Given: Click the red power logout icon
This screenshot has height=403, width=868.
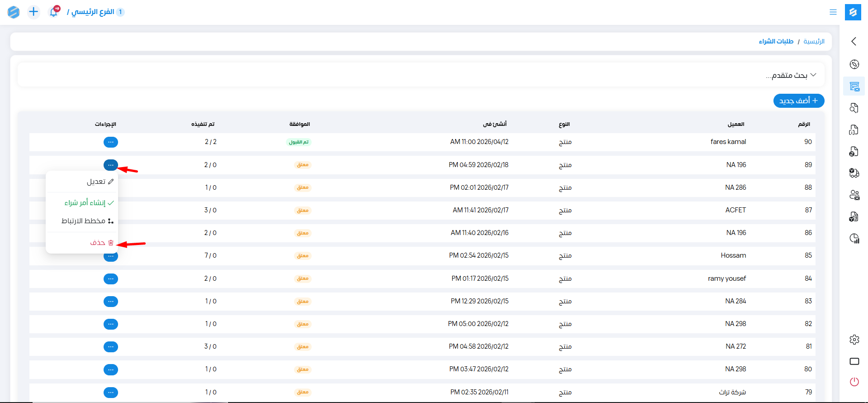Looking at the screenshot, I should pos(854,382).
